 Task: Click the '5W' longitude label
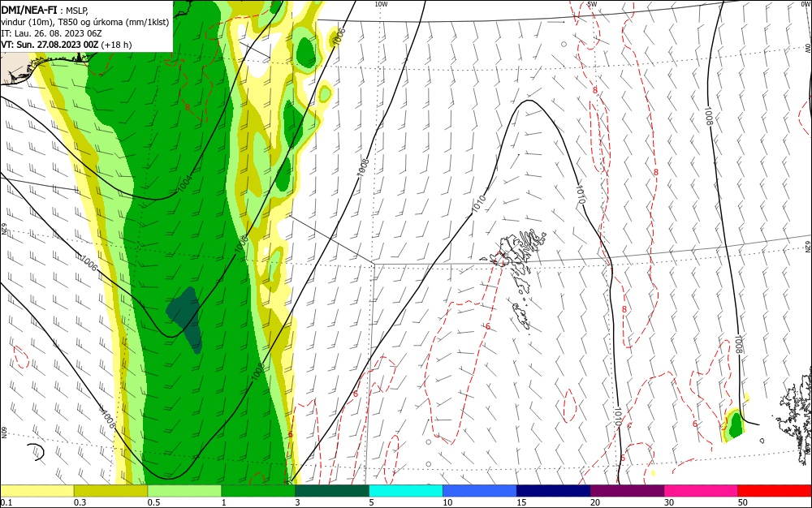(x=592, y=4)
